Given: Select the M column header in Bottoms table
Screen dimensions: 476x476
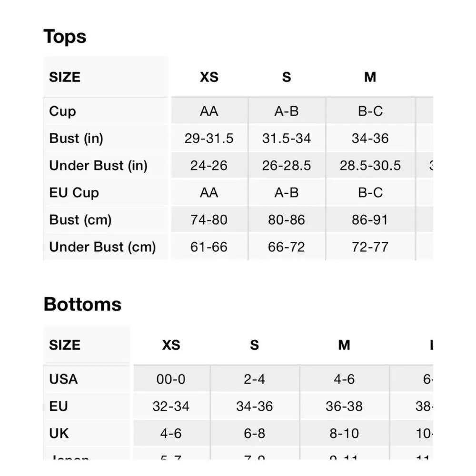Looking at the screenshot, I should pyautogui.click(x=344, y=345).
